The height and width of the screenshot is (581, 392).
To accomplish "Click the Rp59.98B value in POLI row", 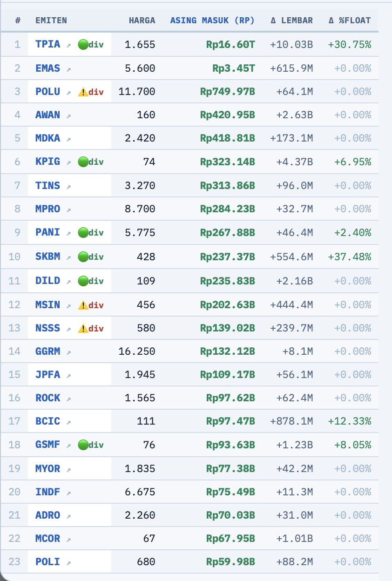I will [230, 561].
